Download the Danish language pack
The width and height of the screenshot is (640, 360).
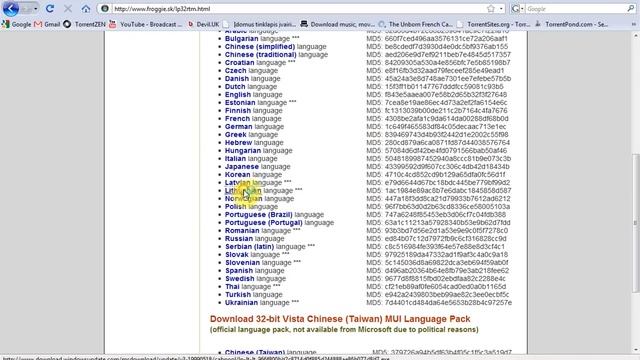point(237,79)
